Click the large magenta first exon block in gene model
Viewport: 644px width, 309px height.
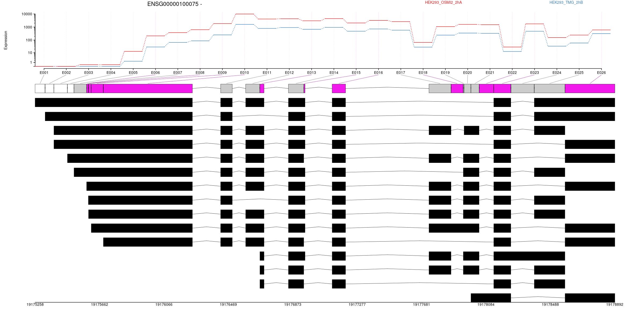148,88
